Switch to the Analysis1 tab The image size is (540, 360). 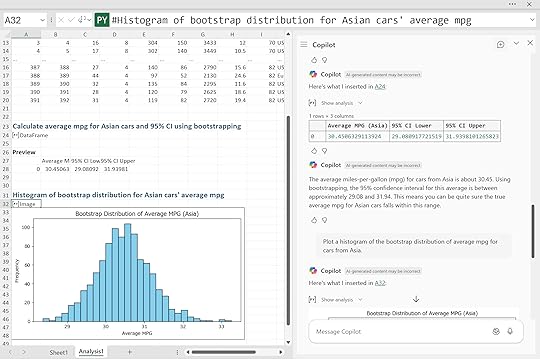pos(91,351)
